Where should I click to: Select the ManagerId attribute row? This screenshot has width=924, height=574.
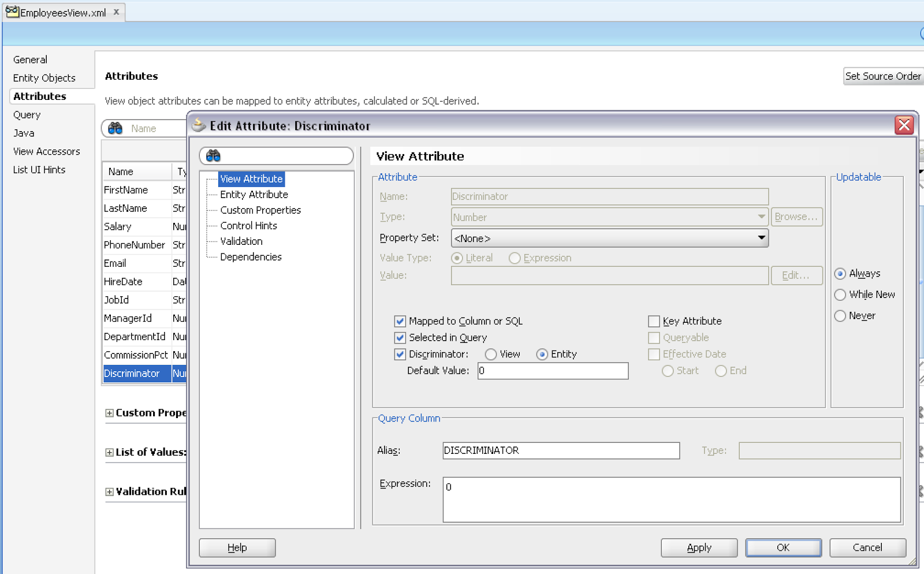click(x=145, y=318)
